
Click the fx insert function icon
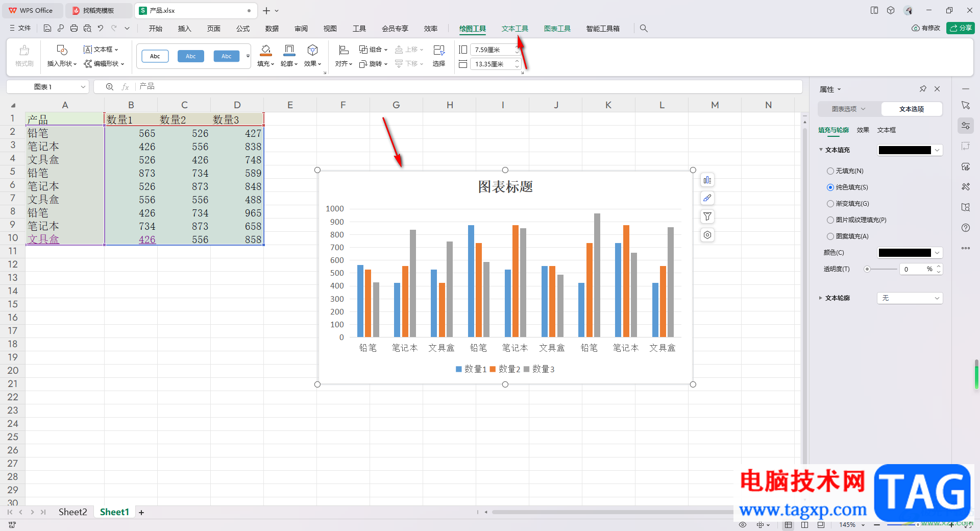coord(125,87)
